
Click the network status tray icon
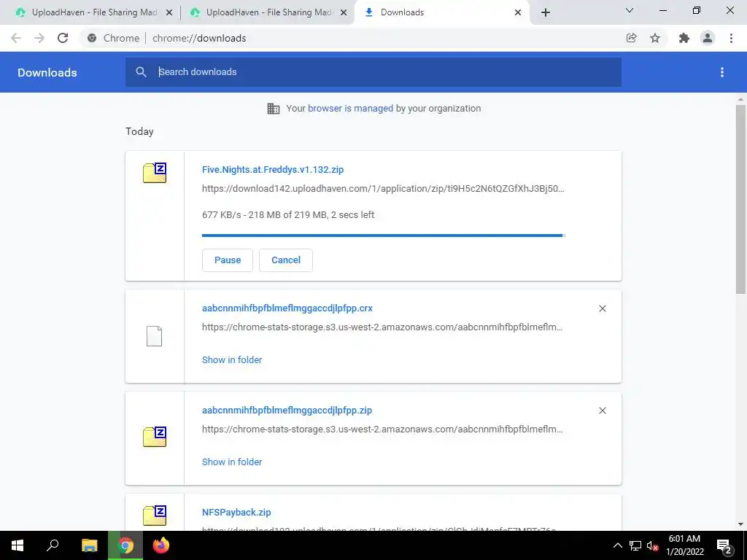(635, 545)
